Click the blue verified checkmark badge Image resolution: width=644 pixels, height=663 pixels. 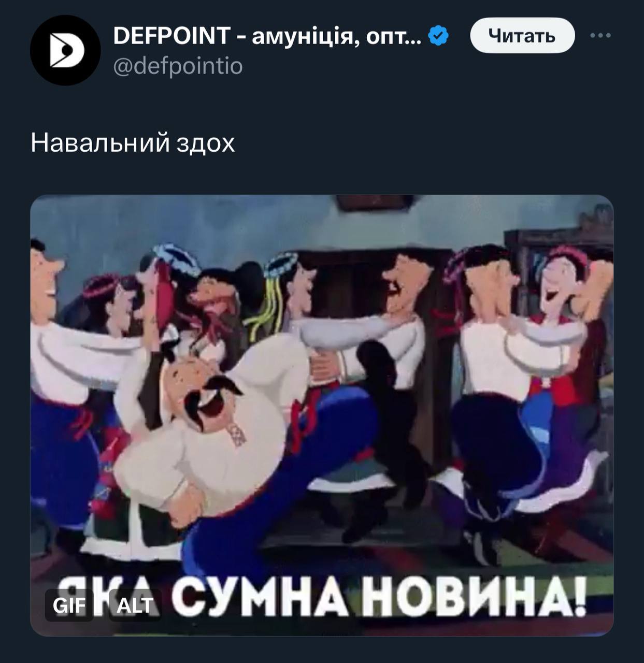pyautogui.click(x=439, y=36)
